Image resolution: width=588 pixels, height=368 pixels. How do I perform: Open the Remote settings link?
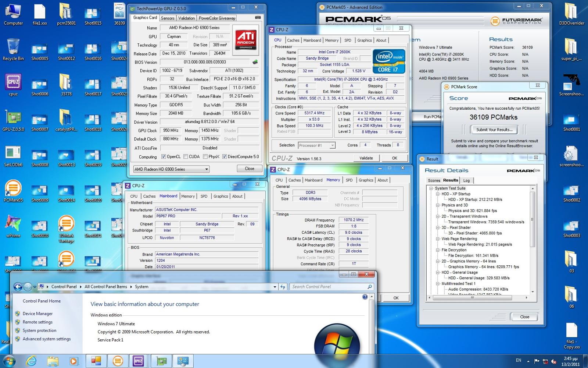37,322
